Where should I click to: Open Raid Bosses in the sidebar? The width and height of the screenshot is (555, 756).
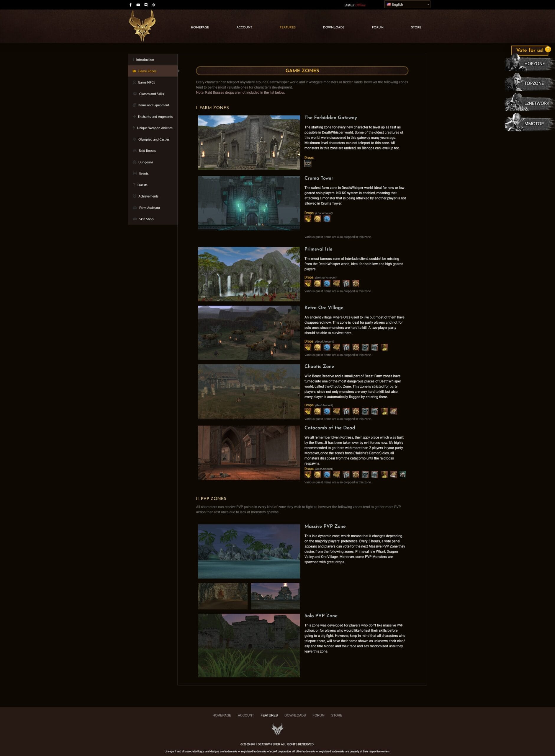coord(147,151)
